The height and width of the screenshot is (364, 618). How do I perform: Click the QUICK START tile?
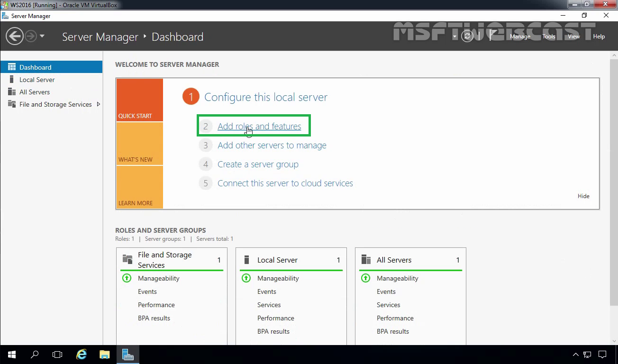click(x=139, y=100)
